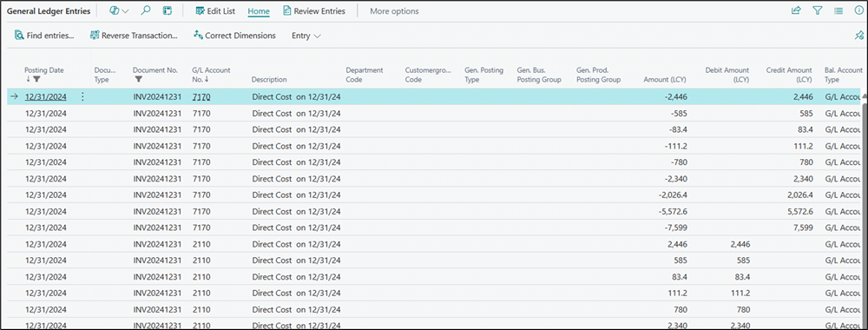Click Edit List button
Screen dimensions: 868x330
(x=215, y=11)
